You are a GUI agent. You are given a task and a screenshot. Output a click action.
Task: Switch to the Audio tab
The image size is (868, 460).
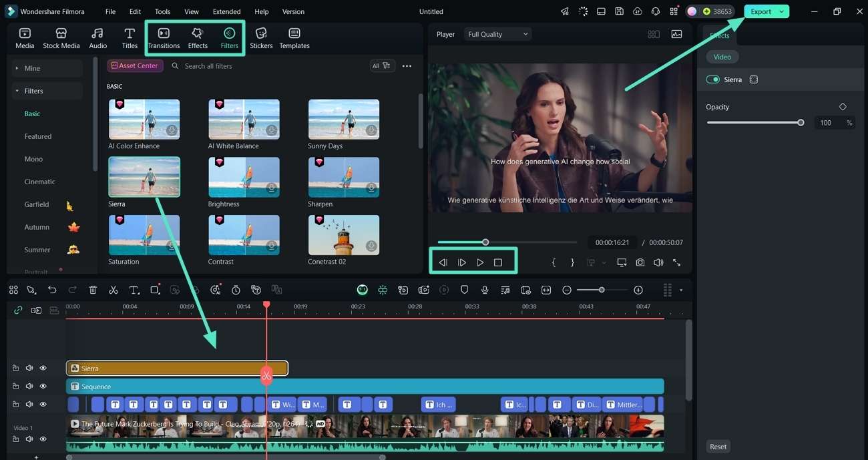[97, 38]
